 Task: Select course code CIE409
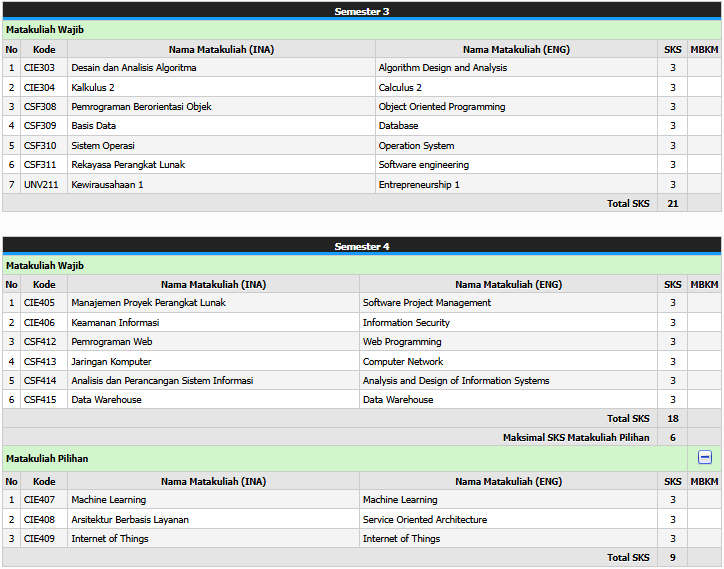tap(40, 539)
